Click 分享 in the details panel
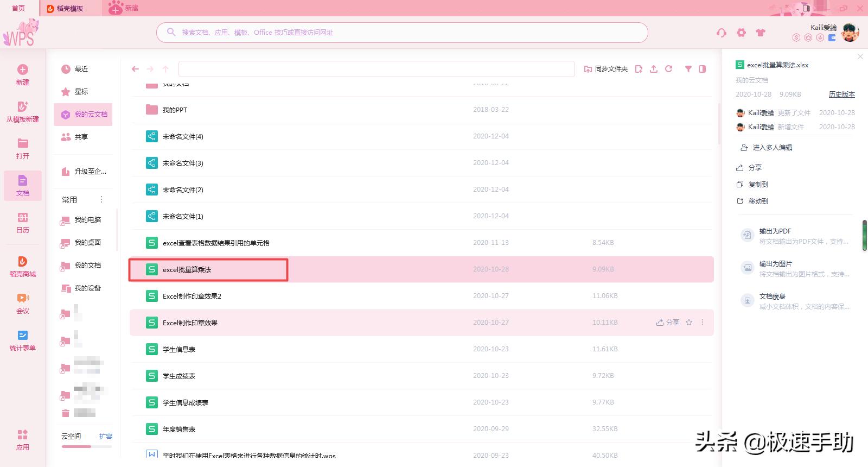This screenshot has width=868, height=467. pos(749,168)
